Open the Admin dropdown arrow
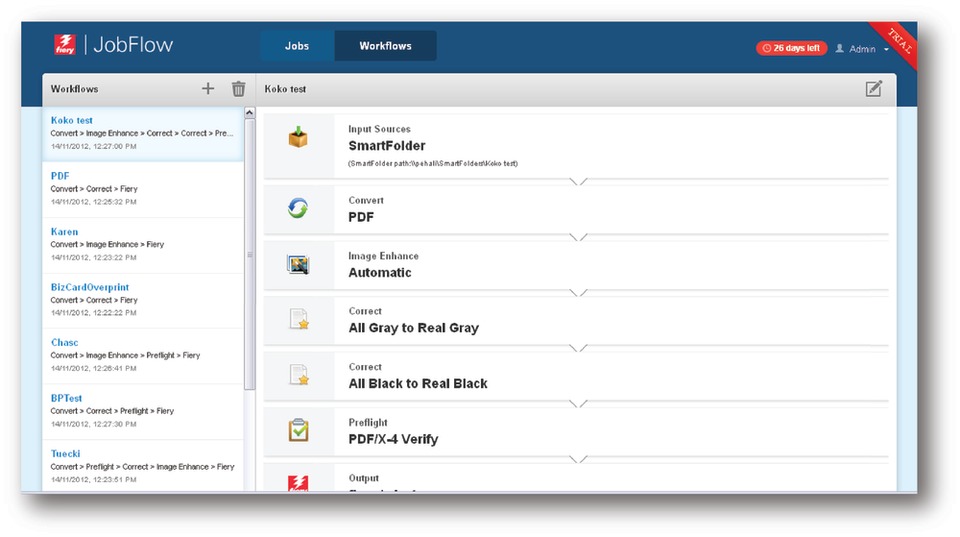Screen dimensions: 960x537 coord(886,50)
